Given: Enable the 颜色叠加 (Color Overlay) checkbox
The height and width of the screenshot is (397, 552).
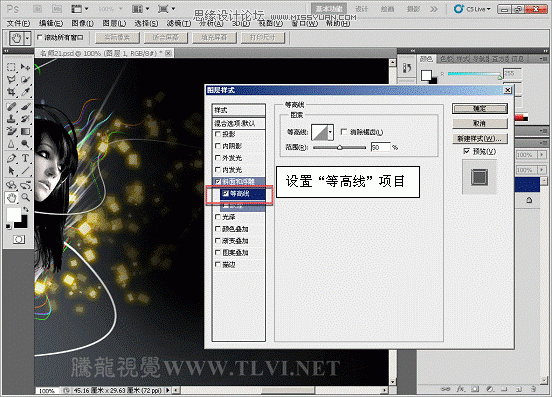Looking at the screenshot, I should click(218, 229).
